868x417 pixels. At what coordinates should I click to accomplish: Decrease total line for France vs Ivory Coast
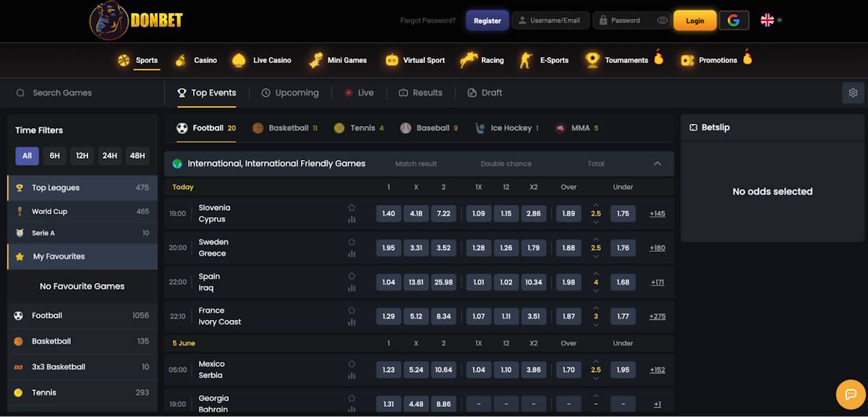pyautogui.click(x=596, y=324)
